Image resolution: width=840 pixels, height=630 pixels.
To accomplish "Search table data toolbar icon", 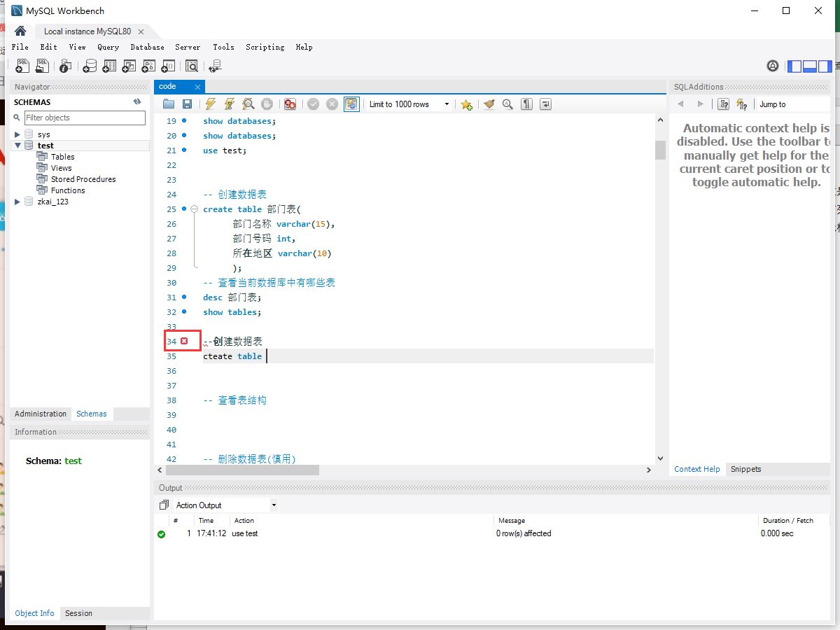I will tap(192, 66).
